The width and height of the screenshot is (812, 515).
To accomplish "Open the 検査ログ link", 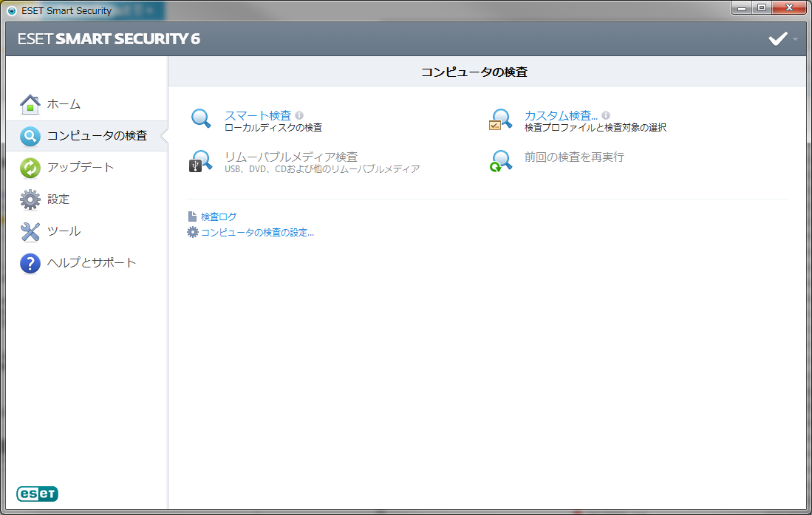I will (x=219, y=216).
